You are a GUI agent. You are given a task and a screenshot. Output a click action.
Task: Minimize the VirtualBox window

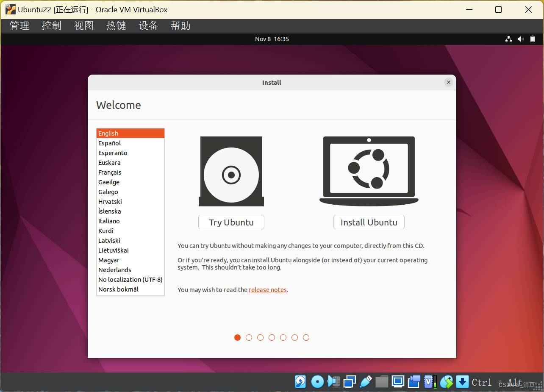pyautogui.click(x=469, y=9)
